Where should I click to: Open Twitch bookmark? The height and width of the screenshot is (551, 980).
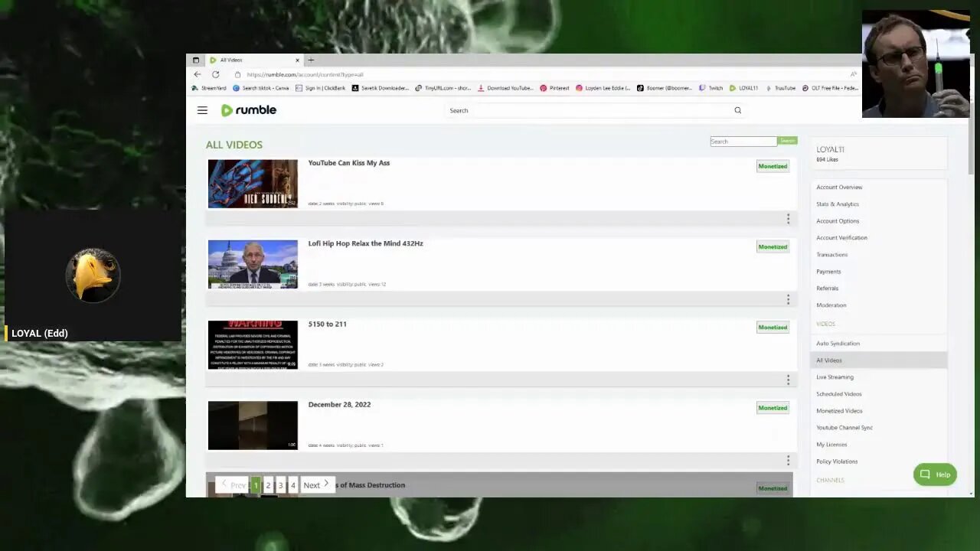pos(711,88)
